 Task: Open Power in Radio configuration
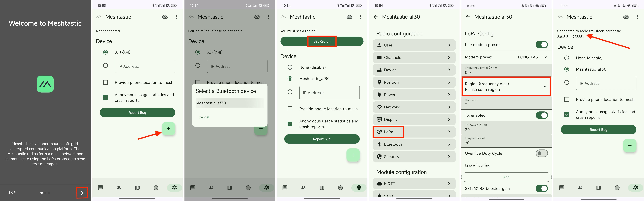pos(414,95)
